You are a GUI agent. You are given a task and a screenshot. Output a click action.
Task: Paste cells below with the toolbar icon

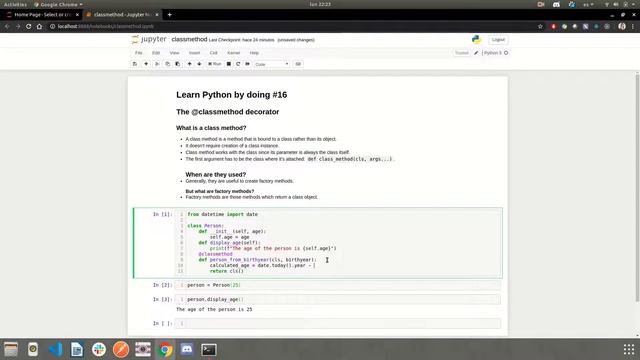coord(178,64)
